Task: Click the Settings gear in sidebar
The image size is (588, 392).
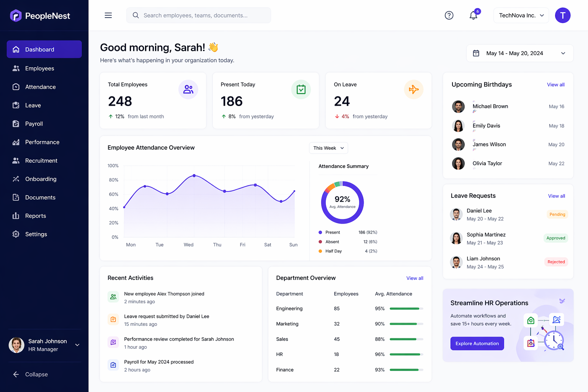Action: (x=16, y=234)
